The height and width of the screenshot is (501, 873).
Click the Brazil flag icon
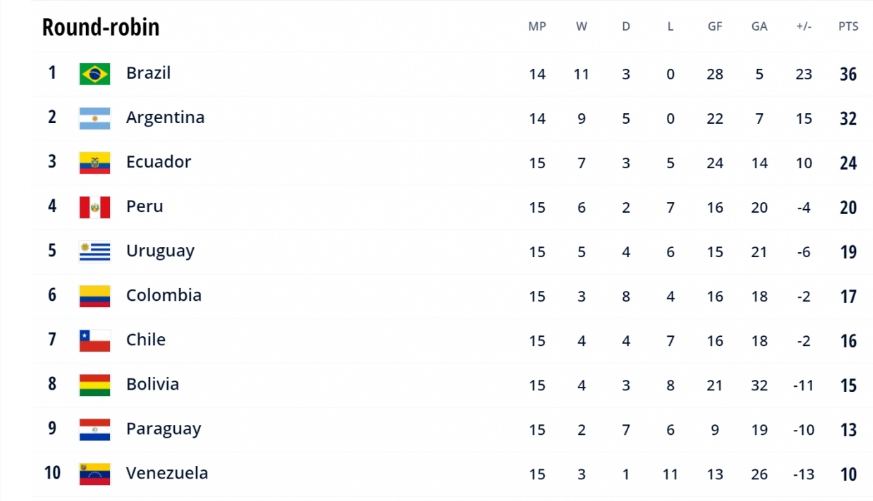(x=95, y=73)
